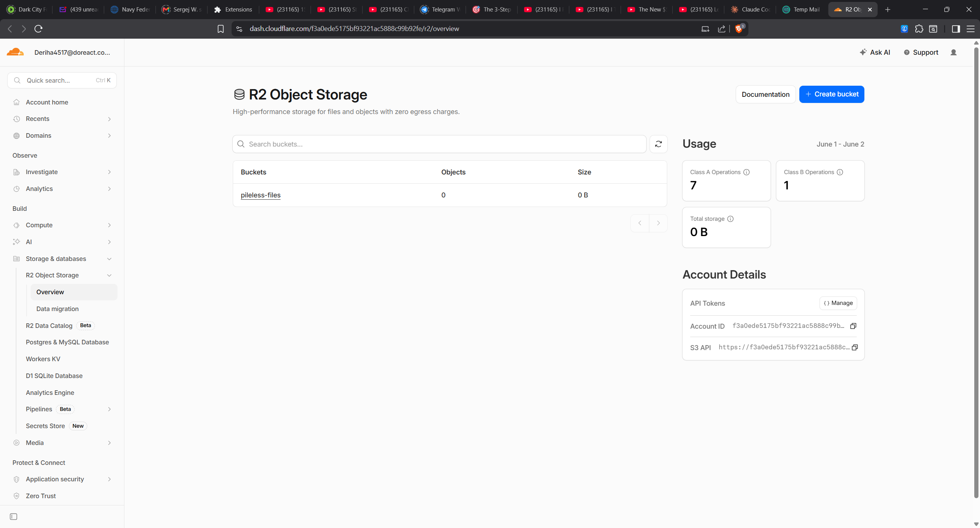The height and width of the screenshot is (528, 980).
Task: Reload the page in the browser
Action: [38, 29]
